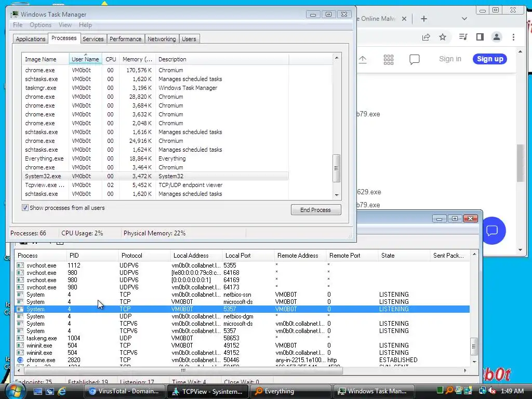Click End Process button

pos(315,210)
